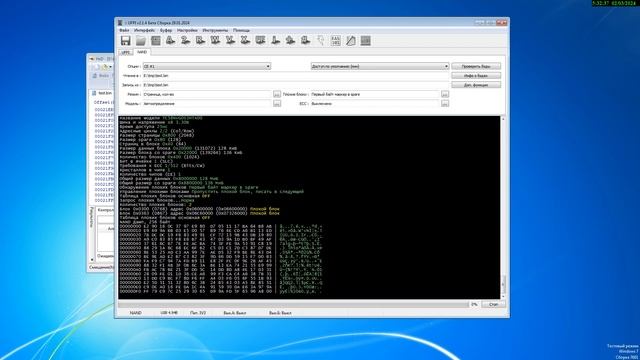Click the Режим mode field
Image resolution: width=640 pixels, height=360 pixels.
[x=207, y=94]
